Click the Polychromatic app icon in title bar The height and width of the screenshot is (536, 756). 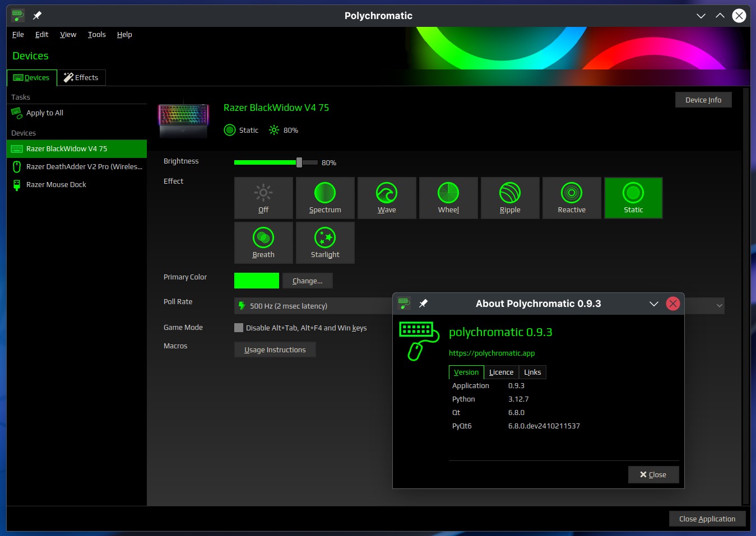18,16
